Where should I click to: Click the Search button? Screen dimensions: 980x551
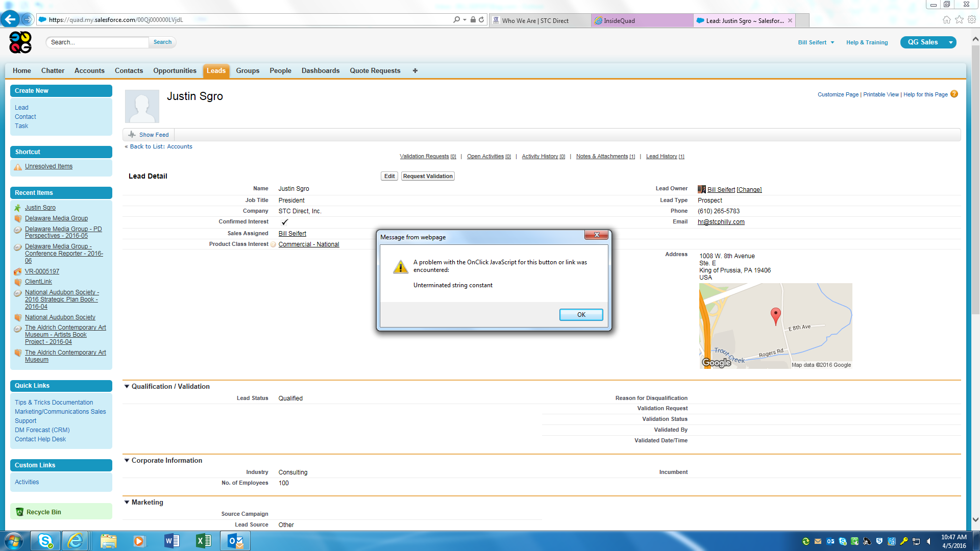[x=162, y=42]
